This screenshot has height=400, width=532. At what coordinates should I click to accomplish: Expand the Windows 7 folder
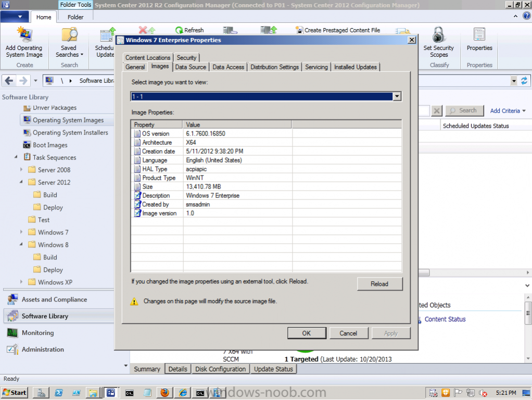21,232
